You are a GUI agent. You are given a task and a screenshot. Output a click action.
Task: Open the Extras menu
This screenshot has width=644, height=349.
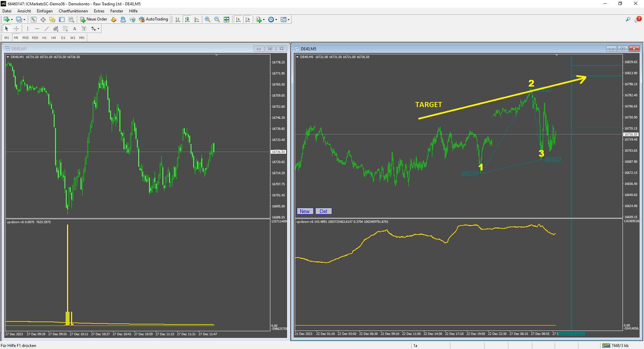click(x=99, y=11)
